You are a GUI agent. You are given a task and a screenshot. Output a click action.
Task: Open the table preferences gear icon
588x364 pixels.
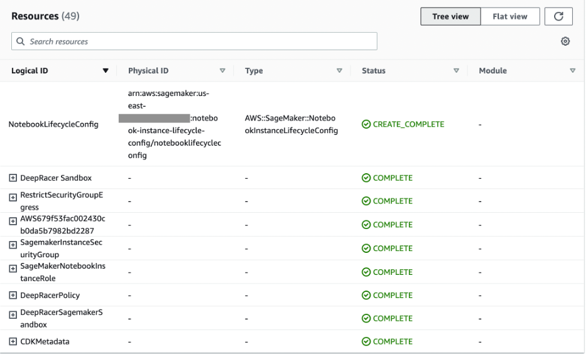(x=565, y=41)
